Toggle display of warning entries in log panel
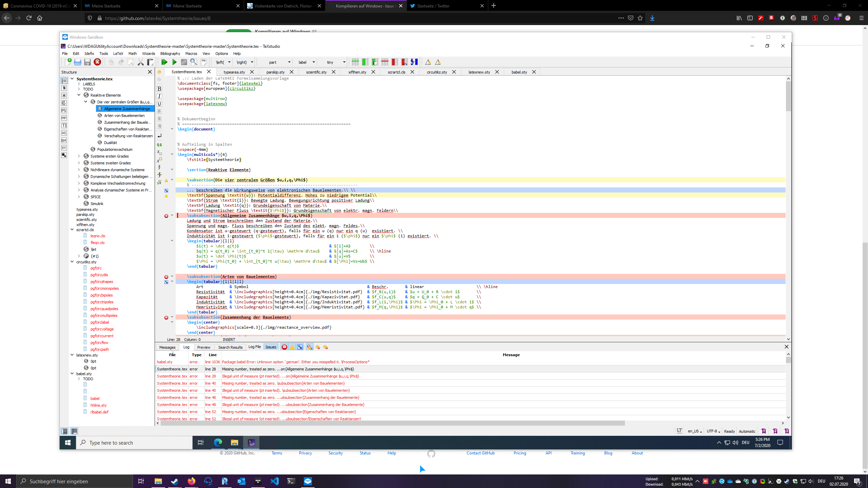This screenshot has height=488, width=868. click(x=292, y=347)
